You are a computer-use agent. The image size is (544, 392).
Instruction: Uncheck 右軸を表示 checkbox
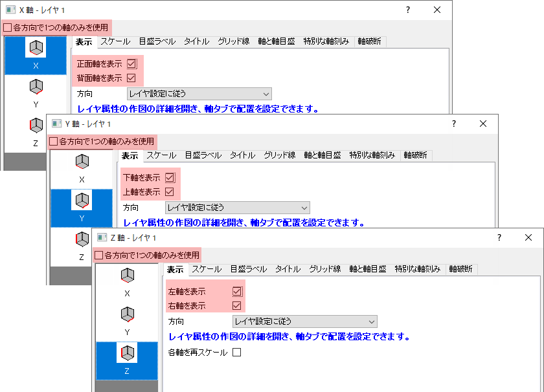tap(237, 306)
